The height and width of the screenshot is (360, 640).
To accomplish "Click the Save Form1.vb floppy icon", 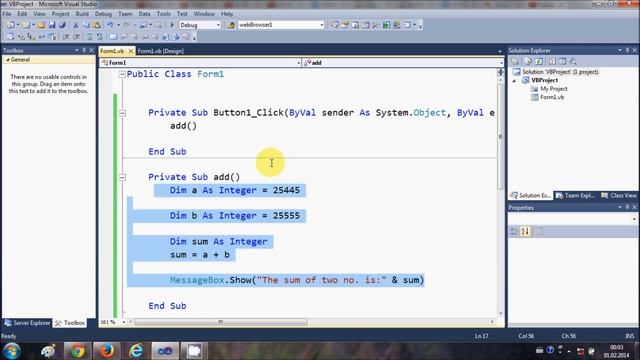I will [52, 25].
